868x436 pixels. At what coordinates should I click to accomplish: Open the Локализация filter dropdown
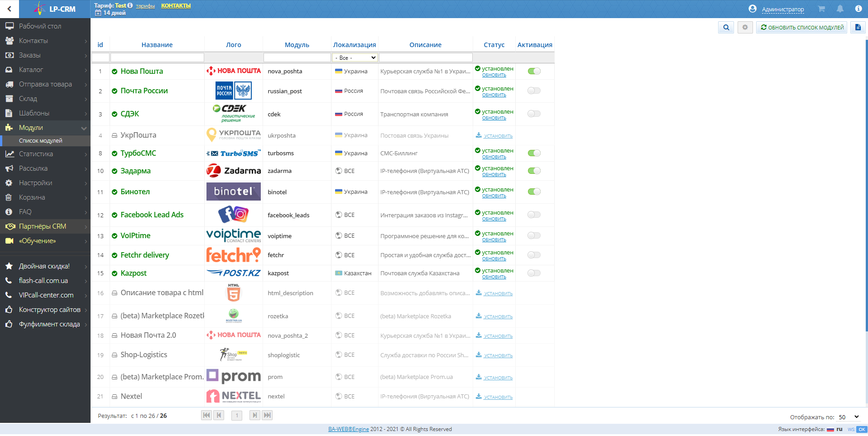pos(355,57)
